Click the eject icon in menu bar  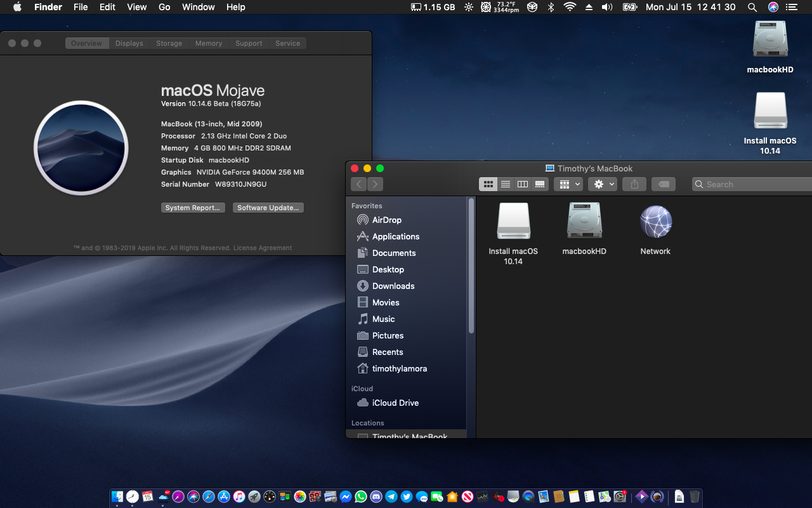[x=589, y=7]
